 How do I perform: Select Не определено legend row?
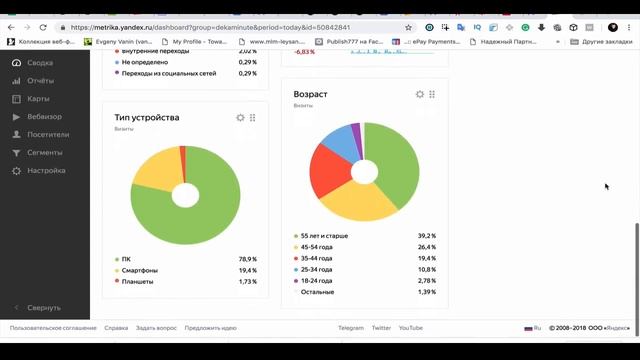coord(186,62)
